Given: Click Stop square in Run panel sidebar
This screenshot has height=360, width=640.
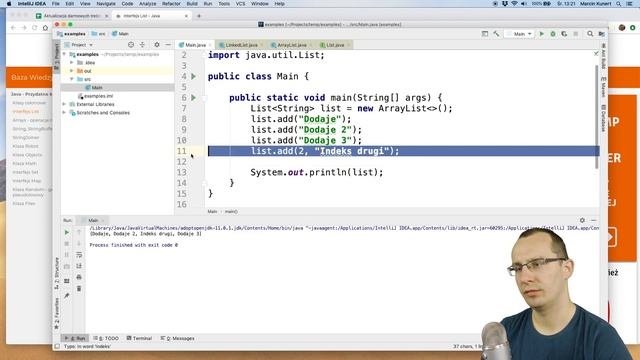Looking at the screenshot, I should click(67, 244).
